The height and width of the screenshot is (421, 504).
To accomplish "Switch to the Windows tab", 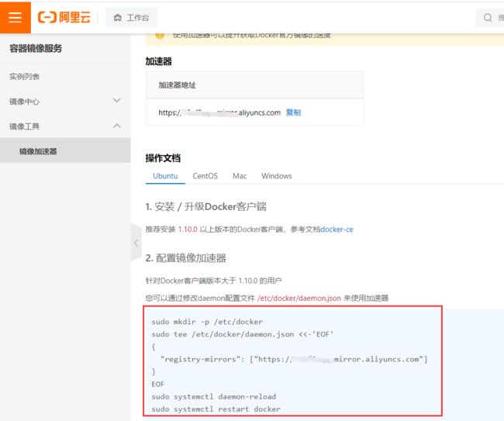I will coord(277,176).
